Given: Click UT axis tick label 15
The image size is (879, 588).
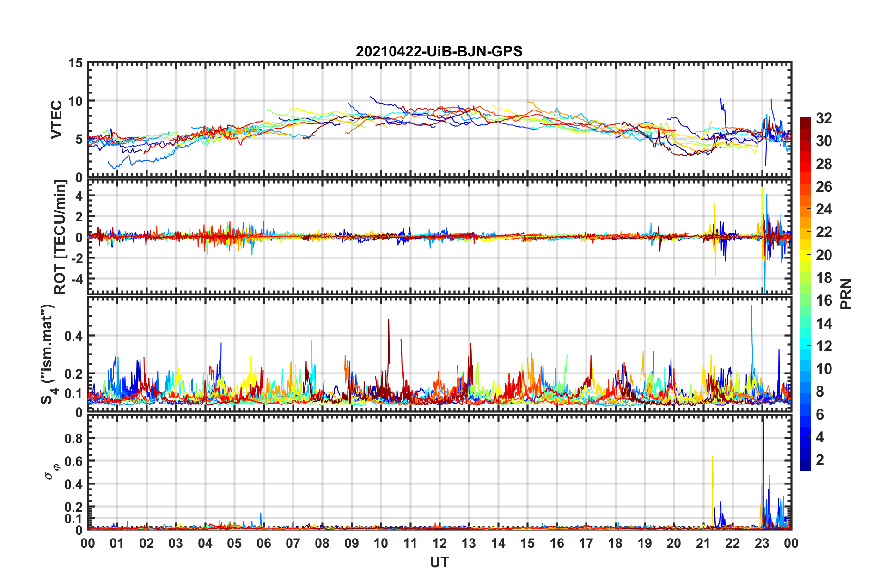Looking at the screenshot, I should 527,543.
